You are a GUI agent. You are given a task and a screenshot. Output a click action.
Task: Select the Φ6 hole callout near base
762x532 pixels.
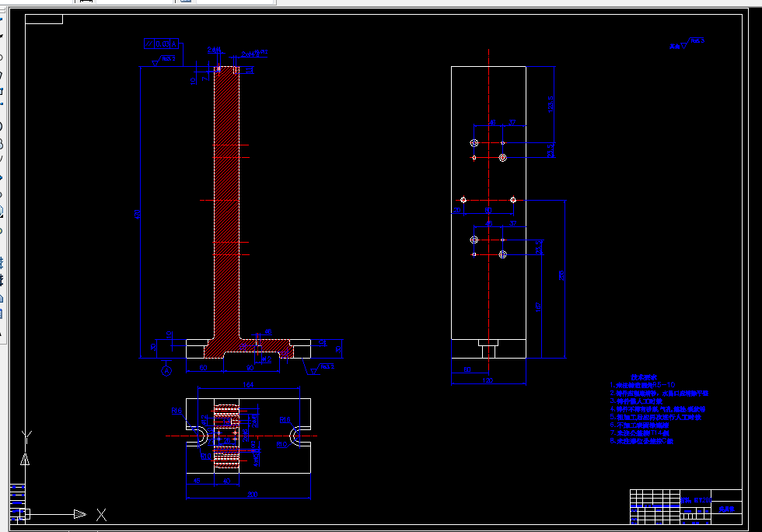click(267, 331)
